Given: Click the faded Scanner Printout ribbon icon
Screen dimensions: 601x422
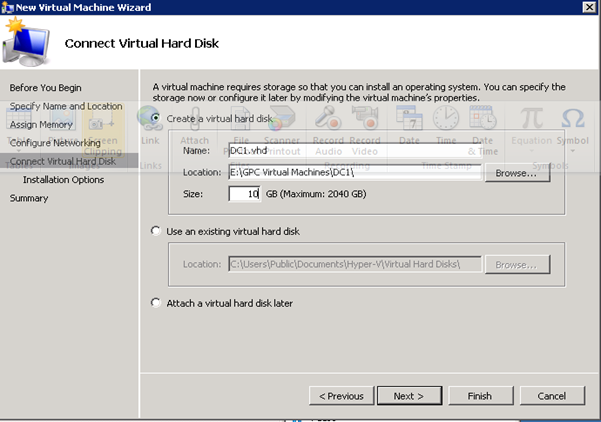Looking at the screenshot, I should (x=282, y=117).
